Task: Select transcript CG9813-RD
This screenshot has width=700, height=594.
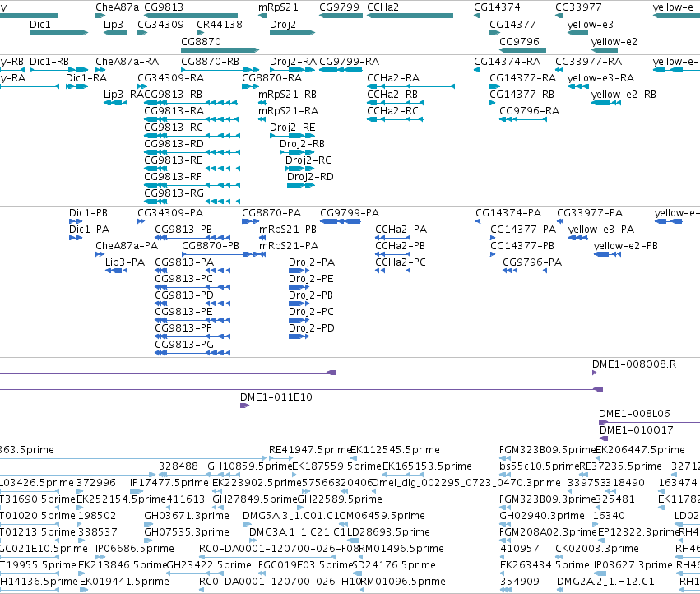Action: point(174,144)
